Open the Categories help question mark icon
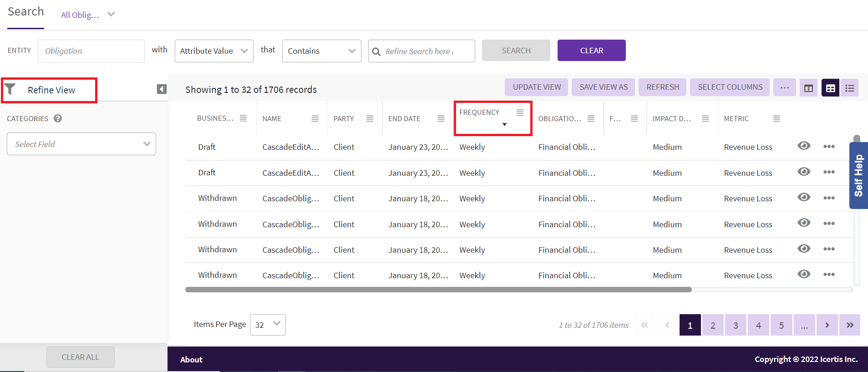 coord(58,118)
